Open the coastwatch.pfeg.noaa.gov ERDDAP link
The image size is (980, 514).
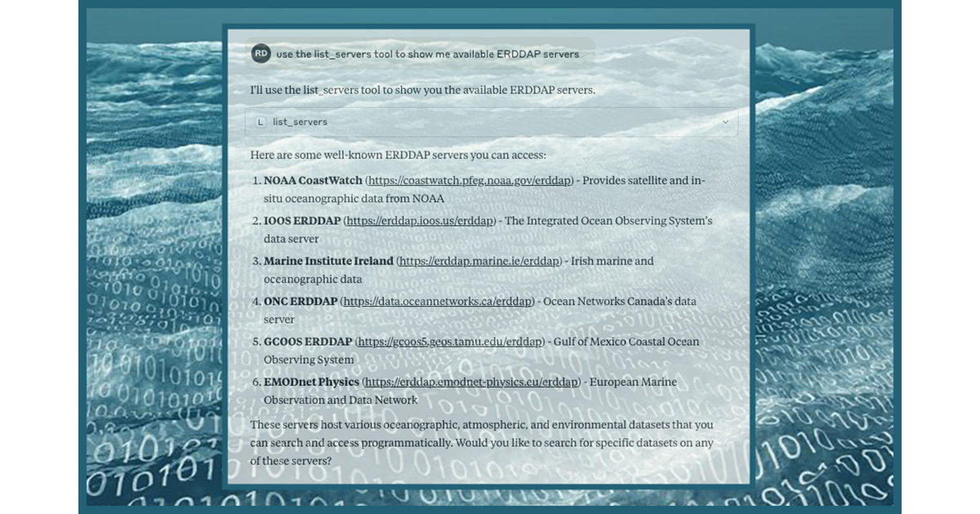coord(469,180)
